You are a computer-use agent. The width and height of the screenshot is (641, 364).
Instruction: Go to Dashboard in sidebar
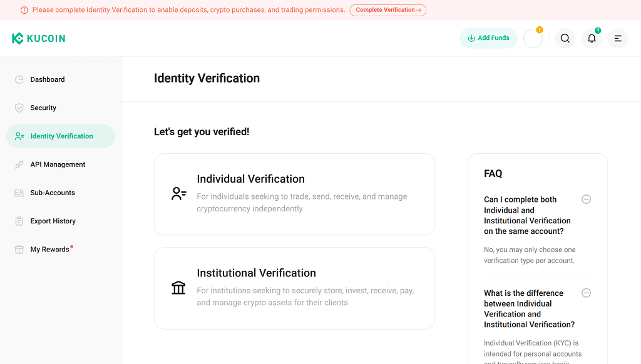(61, 79)
